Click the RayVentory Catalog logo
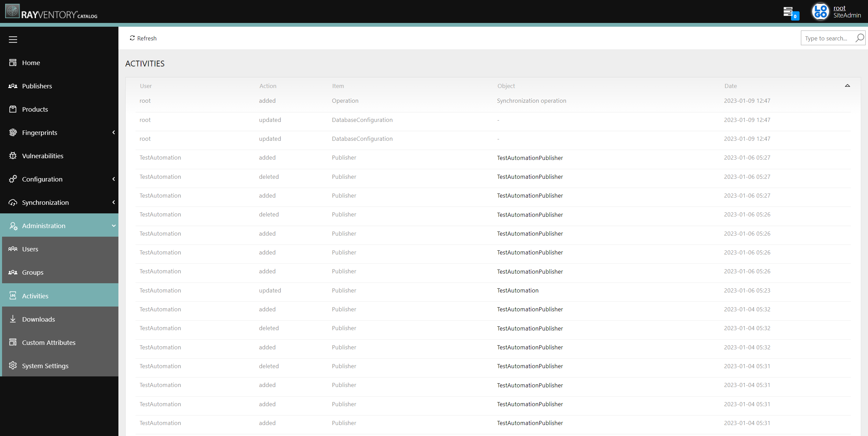This screenshot has width=868, height=436. click(51, 12)
